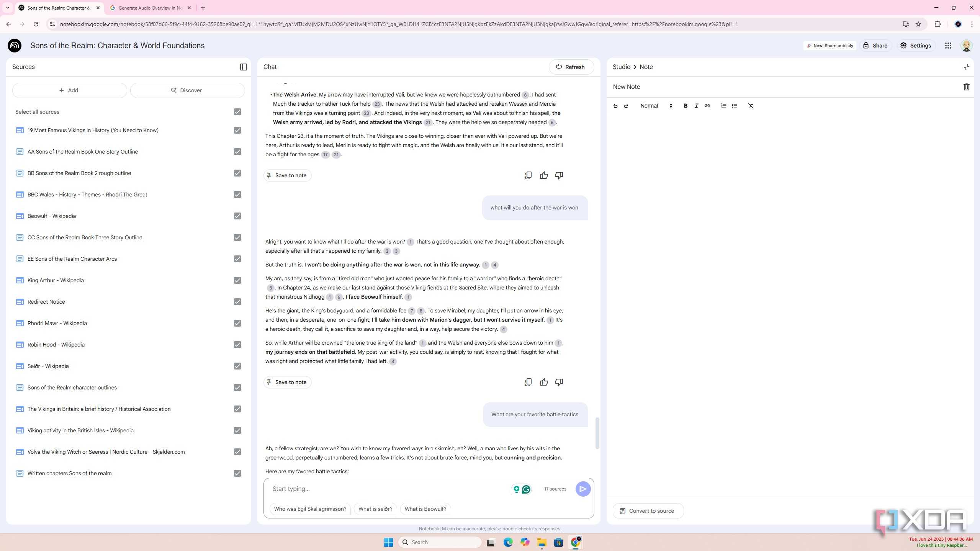
Task: Open the Settings menu
Action: pos(915,46)
